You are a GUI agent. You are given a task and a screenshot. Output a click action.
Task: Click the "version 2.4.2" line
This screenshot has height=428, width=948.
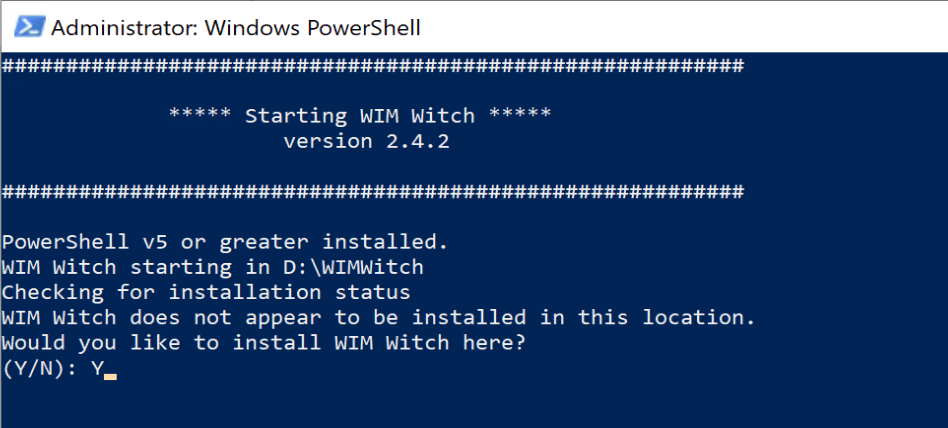366,141
